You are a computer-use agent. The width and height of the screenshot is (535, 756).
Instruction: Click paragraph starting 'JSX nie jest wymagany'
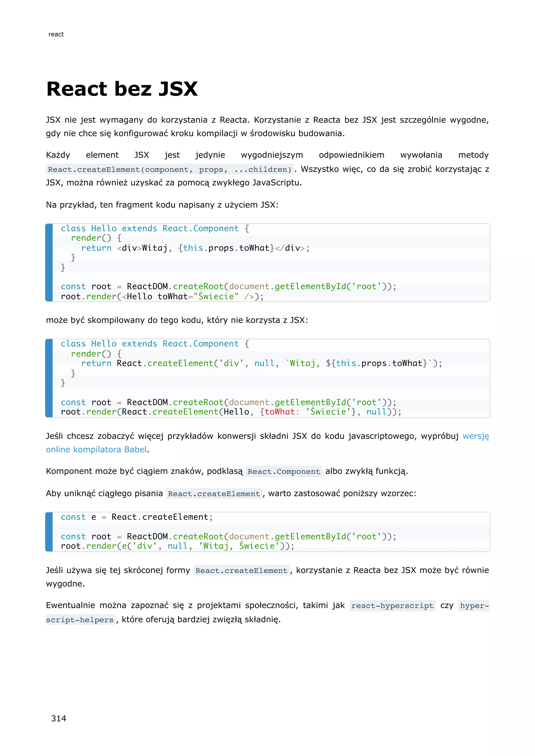[267, 126]
